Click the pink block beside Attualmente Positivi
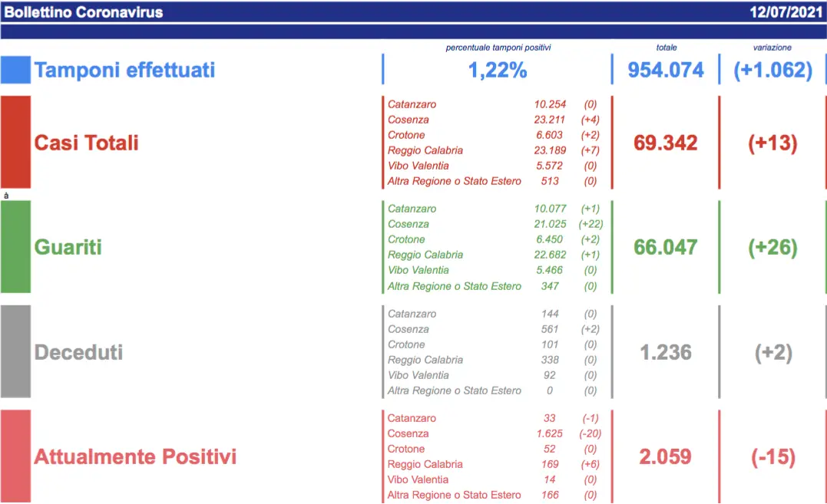The height and width of the screenshot is (504, 827). pyautogui.click(x=15, y=456)
